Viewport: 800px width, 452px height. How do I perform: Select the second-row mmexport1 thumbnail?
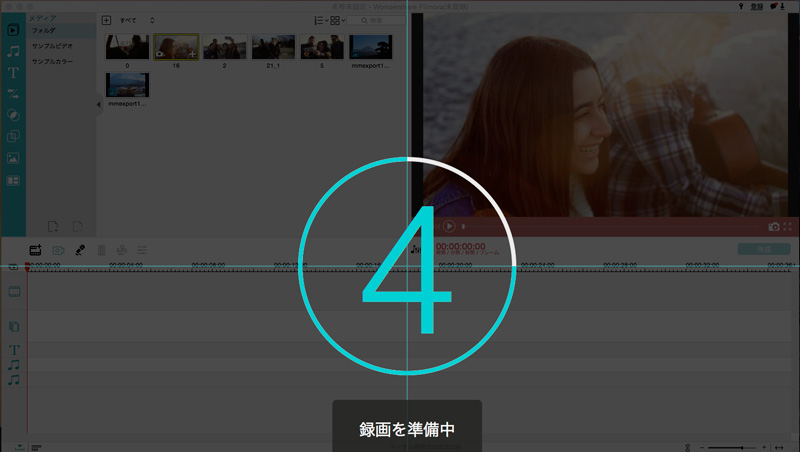point(128,85)
